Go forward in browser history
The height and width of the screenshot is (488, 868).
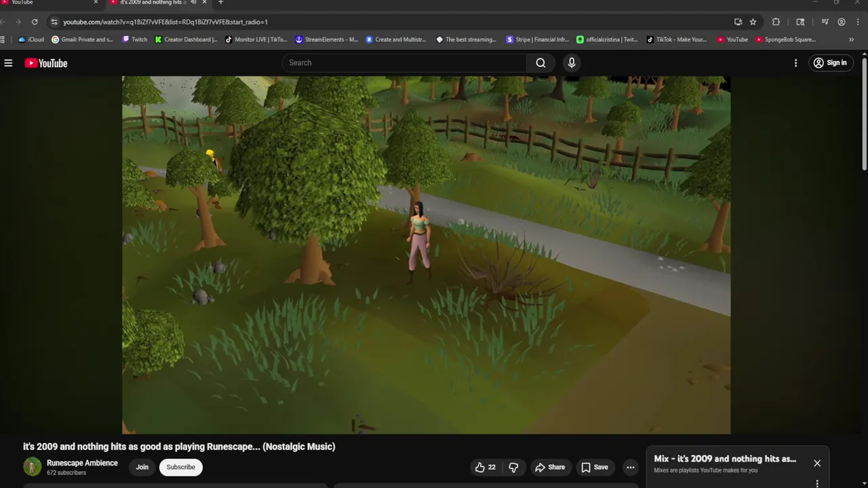[18, 22]
